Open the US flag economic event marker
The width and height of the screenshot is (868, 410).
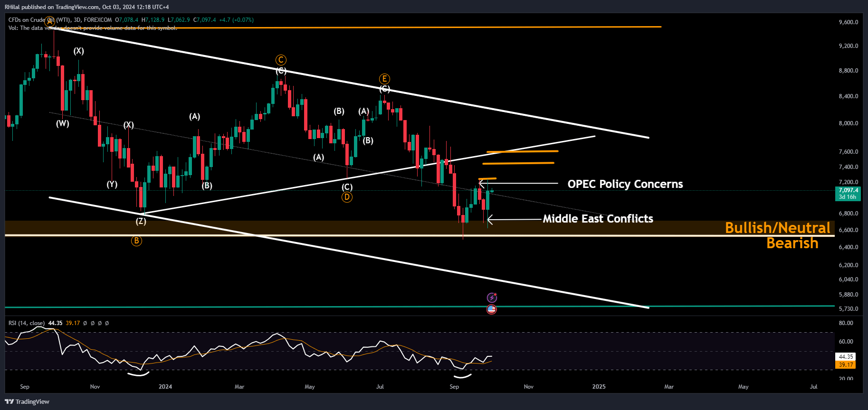tap(492, 309)
